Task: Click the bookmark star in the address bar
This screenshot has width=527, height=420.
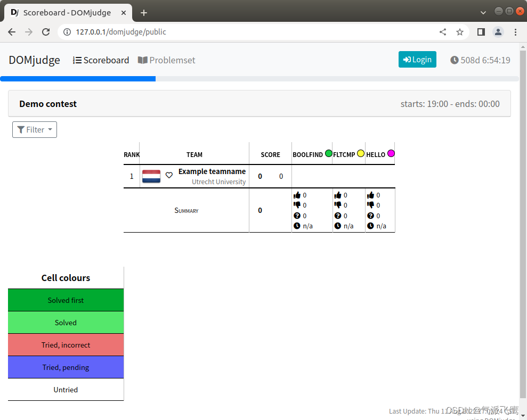Action: (460, 32)
